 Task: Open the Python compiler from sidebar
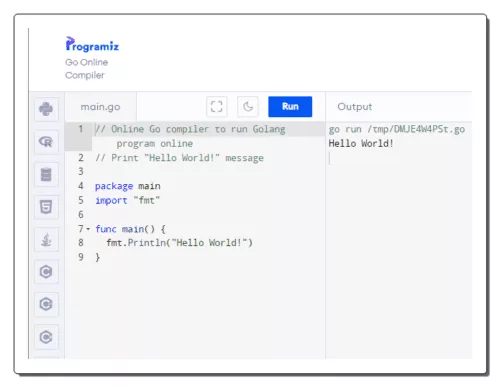46,109
